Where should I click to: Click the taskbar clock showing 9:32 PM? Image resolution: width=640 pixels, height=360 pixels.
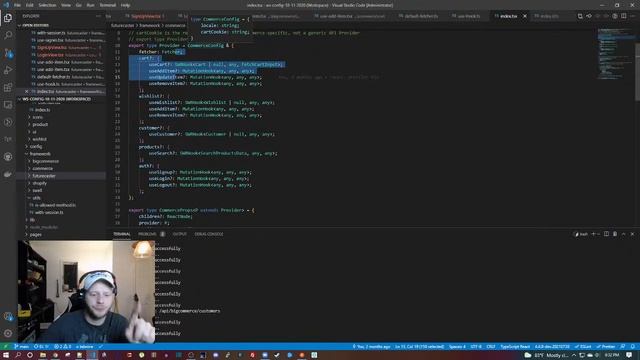pyautogui.click(x=611, y=355)
